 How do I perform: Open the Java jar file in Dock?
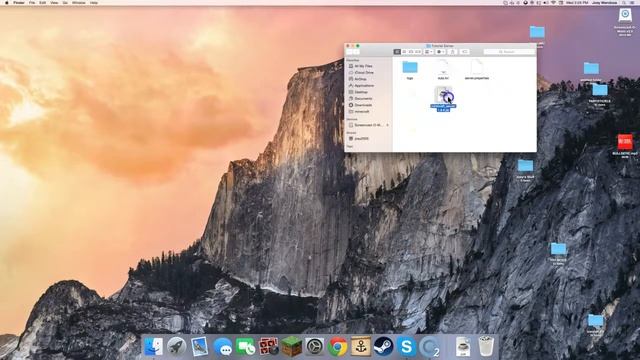coord(463,347)
